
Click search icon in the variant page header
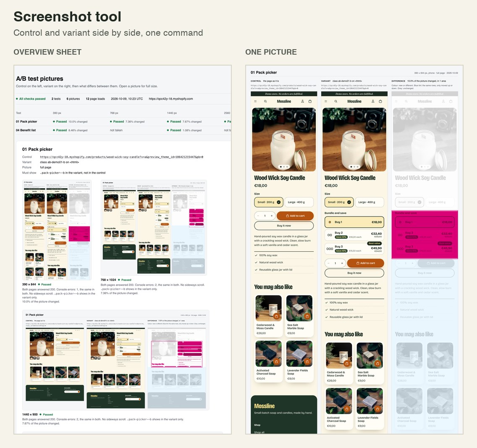[336, 101]
